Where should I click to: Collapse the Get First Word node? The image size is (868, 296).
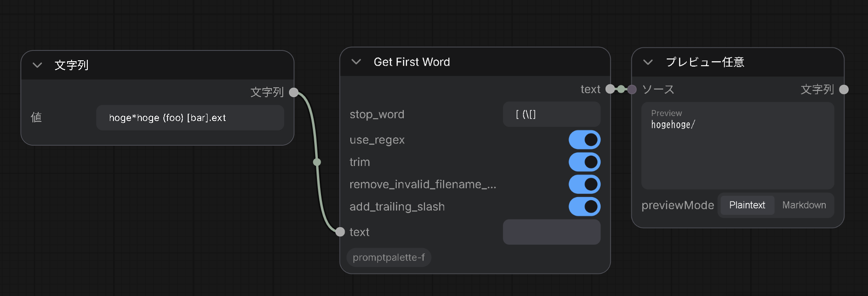[356, 62]
